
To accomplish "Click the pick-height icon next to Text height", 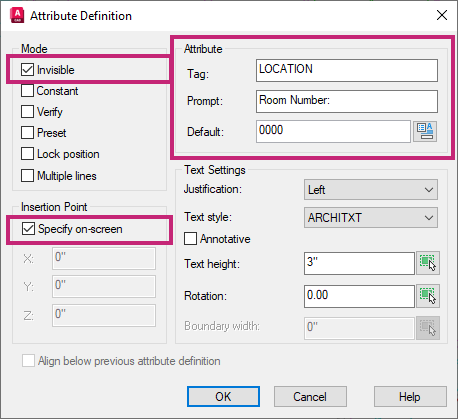I will [428, 263].
